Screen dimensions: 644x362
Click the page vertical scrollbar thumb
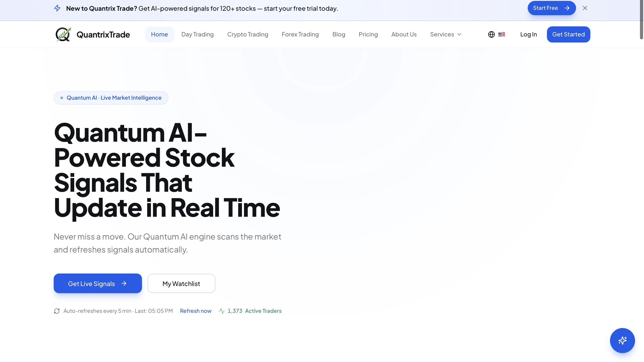(x=642, y=19)
